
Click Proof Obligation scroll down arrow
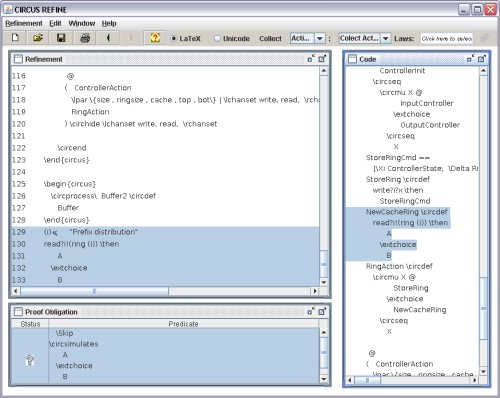pyautogui.click(x=323, y=379)
